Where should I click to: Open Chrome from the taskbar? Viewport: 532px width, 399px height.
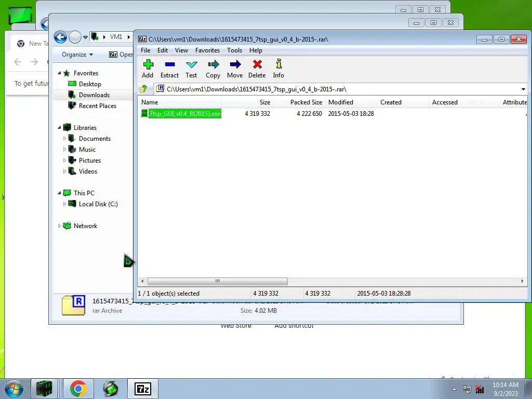(78, 389)
